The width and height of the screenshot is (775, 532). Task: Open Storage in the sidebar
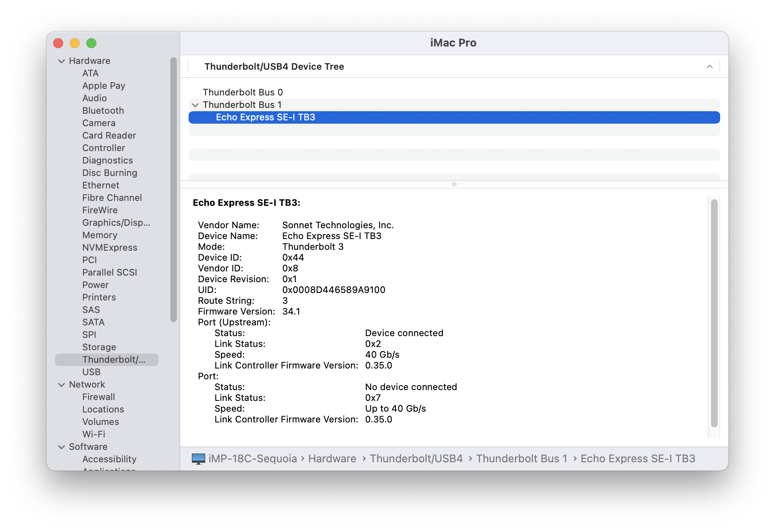click(99, 347)
